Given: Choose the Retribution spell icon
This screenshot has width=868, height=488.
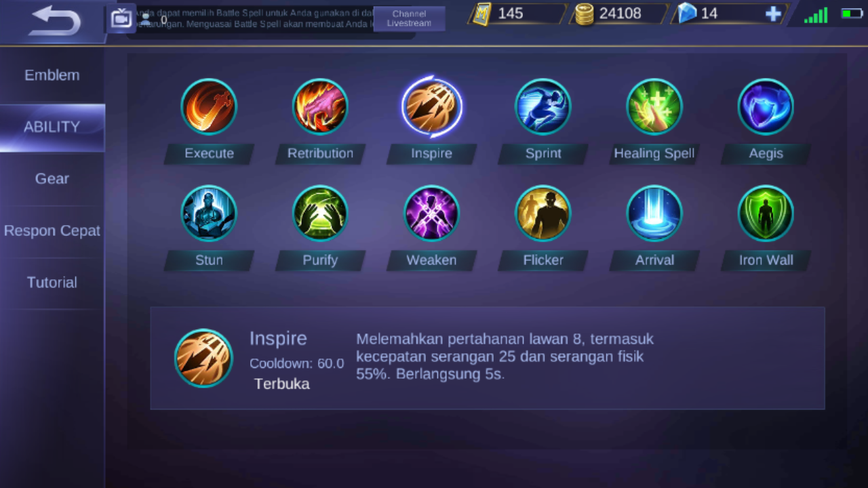Looking at the screenshot, I should 320,107.
